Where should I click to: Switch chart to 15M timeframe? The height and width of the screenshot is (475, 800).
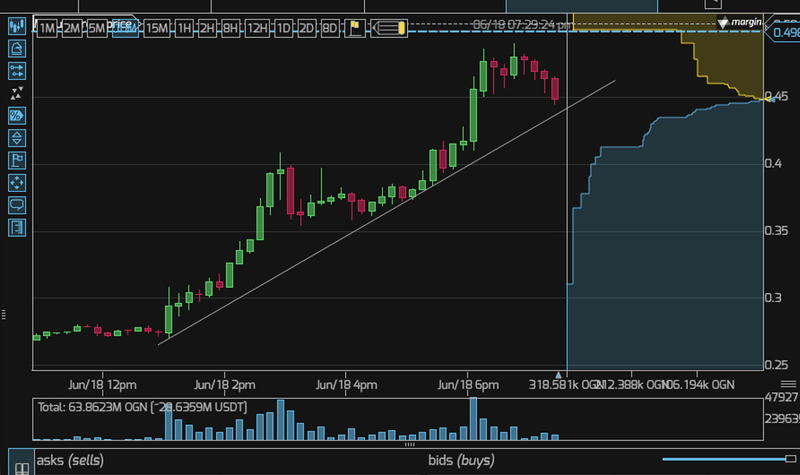157,28
